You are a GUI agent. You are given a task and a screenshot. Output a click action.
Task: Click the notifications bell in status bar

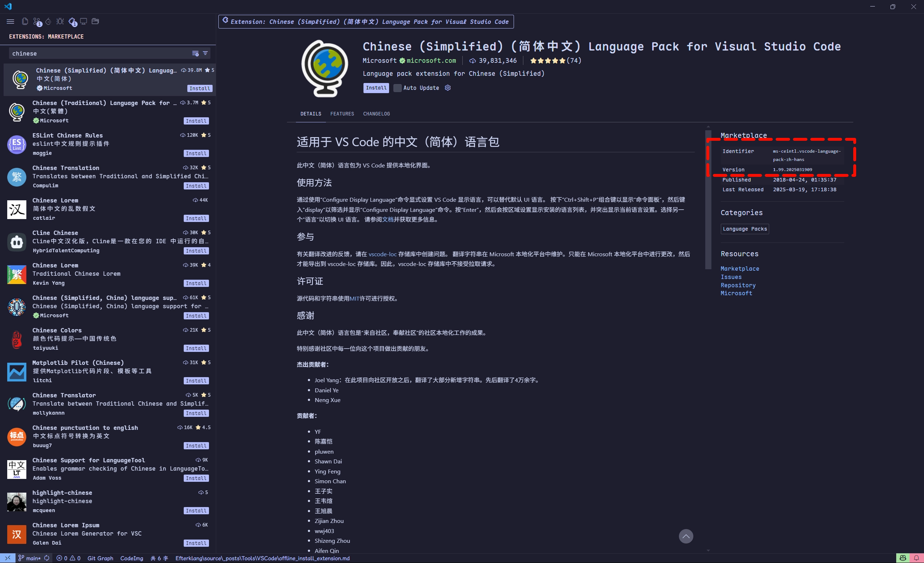[x=916, y=558]
